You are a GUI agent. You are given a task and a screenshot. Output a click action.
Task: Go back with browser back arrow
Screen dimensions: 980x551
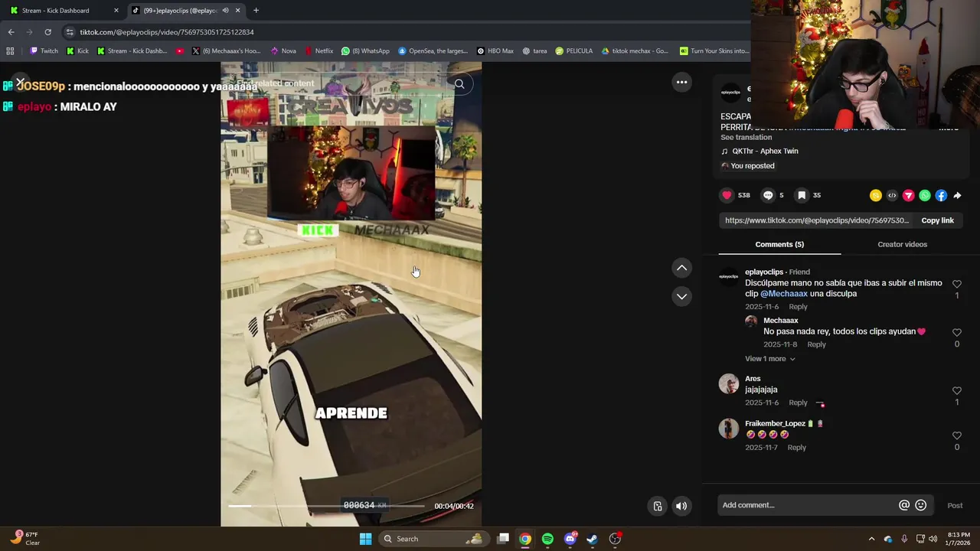pyautogui.click(x=11, y=32)
